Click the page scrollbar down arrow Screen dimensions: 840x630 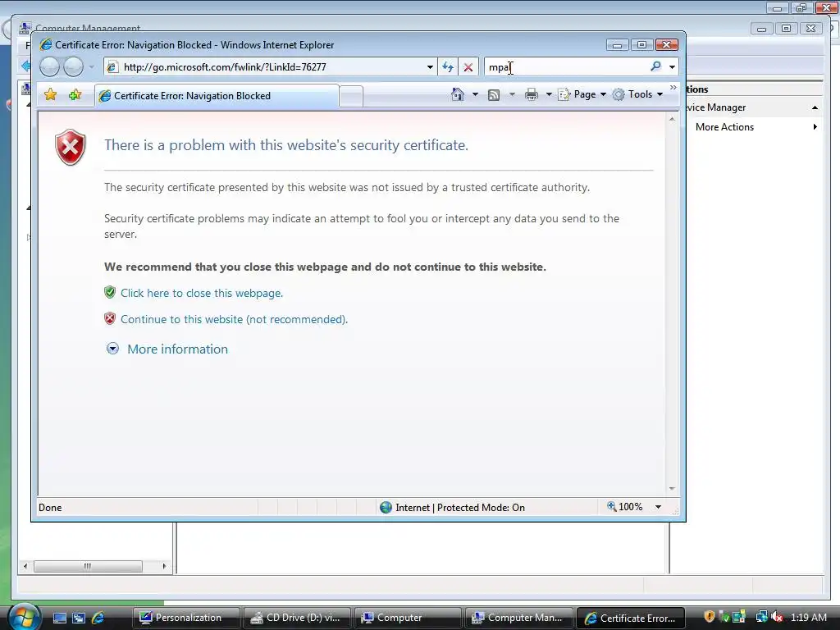672,489
